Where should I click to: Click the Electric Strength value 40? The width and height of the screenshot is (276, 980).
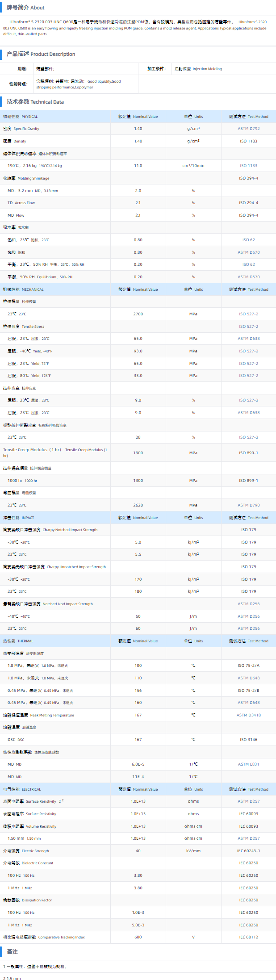[138, 851]
